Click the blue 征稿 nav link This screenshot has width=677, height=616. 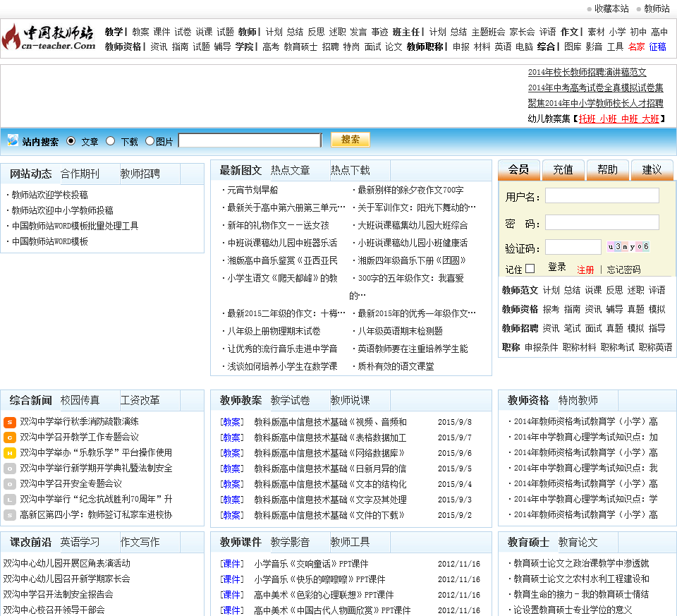[657, 47]
